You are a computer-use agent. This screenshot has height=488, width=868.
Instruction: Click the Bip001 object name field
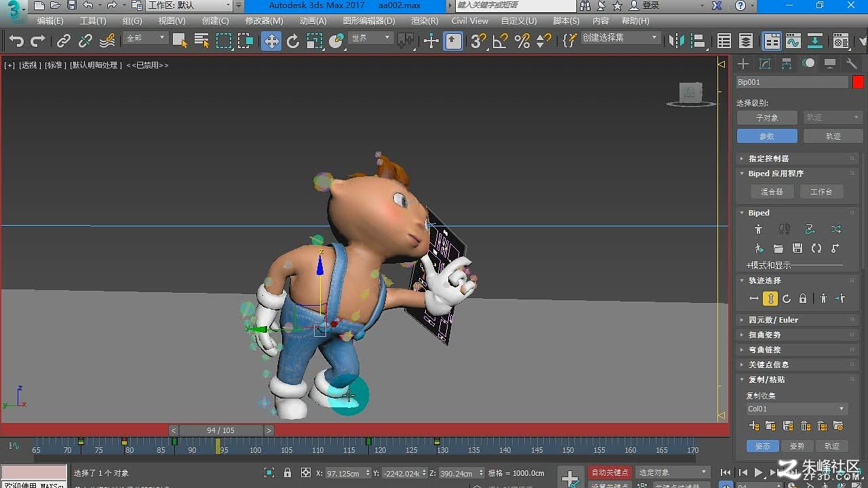pos(792,82)
